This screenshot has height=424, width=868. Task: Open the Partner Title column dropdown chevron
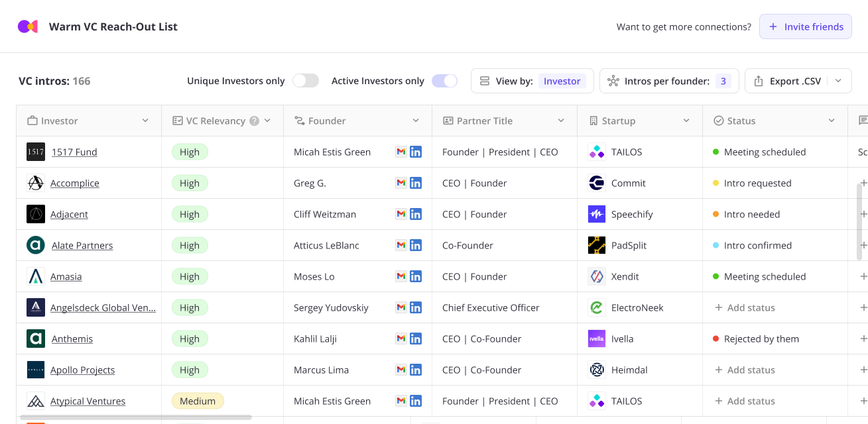click(x=561, y=121)
